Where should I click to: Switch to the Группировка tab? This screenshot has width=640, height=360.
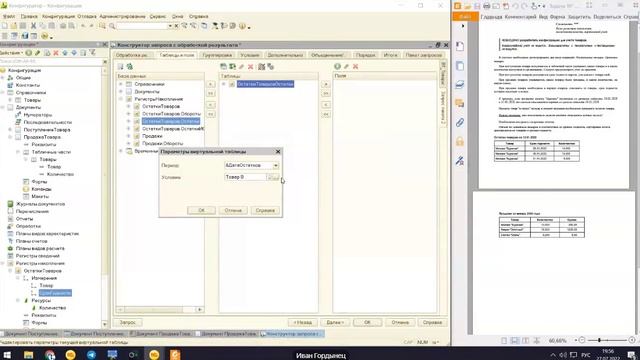(x=217, y=55)
